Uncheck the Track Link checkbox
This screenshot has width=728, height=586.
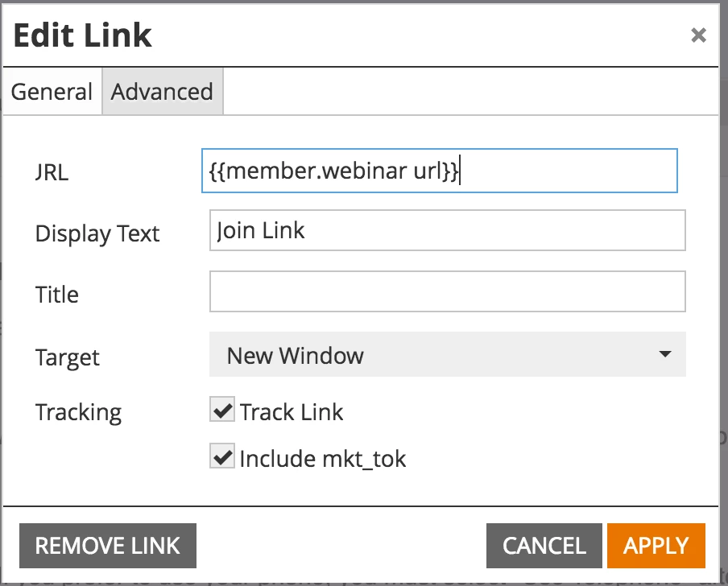click(222, 409)
